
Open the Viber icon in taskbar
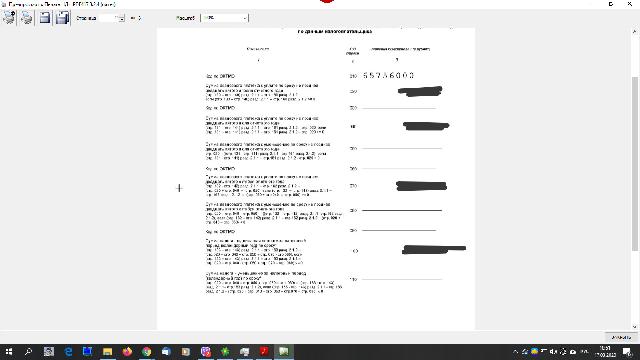point(205,351)
